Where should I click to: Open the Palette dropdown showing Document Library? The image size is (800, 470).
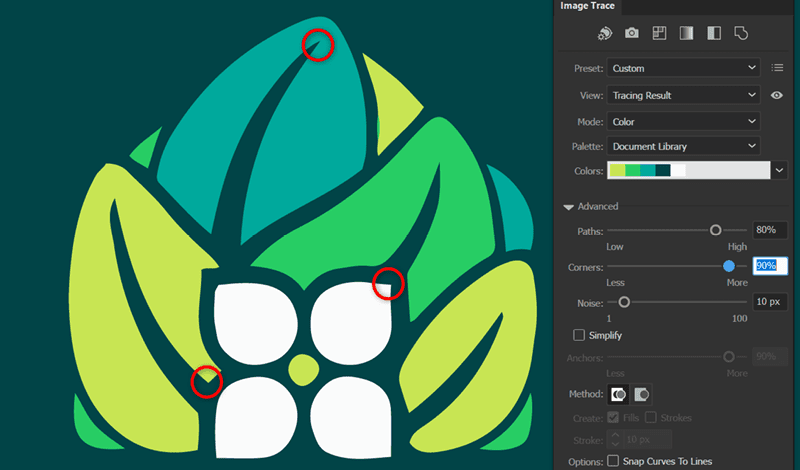[683, 146]
